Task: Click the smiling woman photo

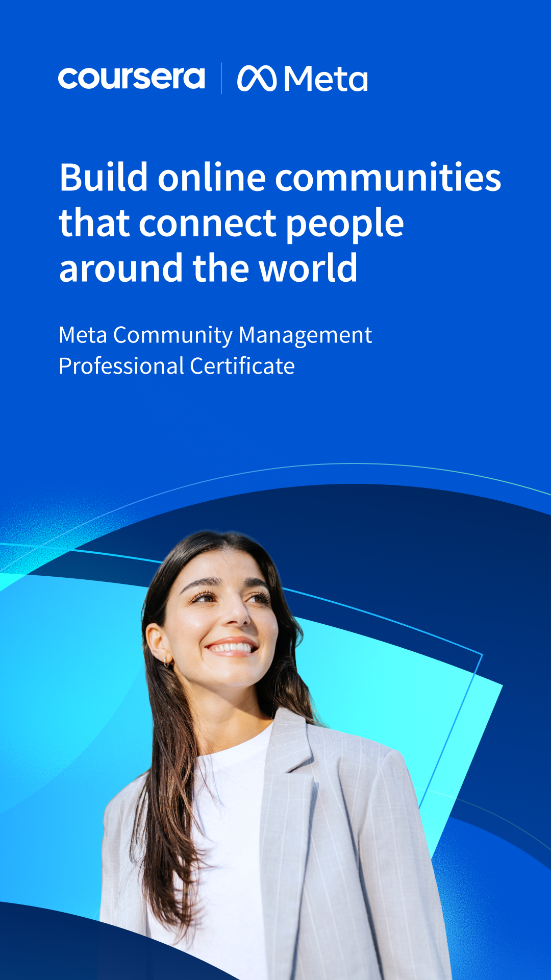Action: point(275,755)
